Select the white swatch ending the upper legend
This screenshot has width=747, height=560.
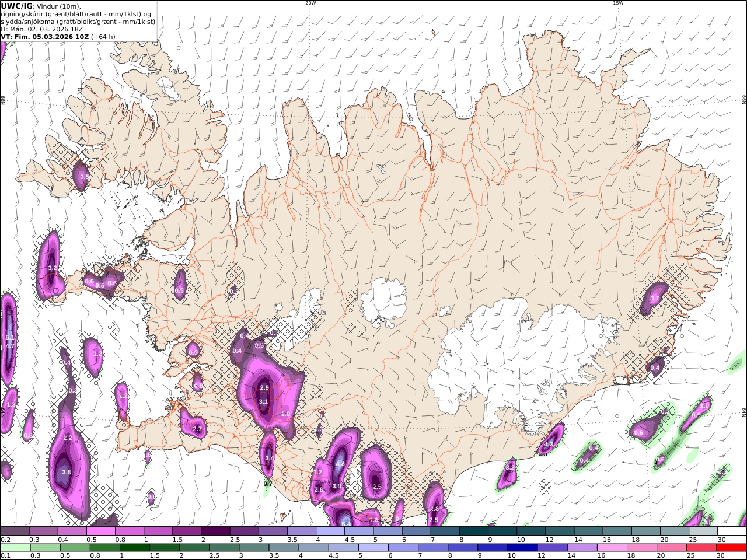732,531
